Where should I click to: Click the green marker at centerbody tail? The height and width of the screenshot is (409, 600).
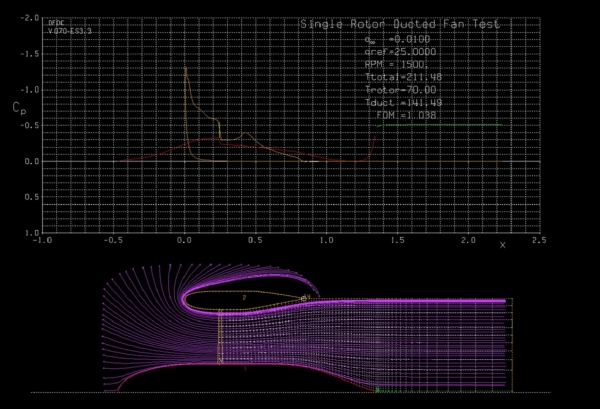[377, 390]
